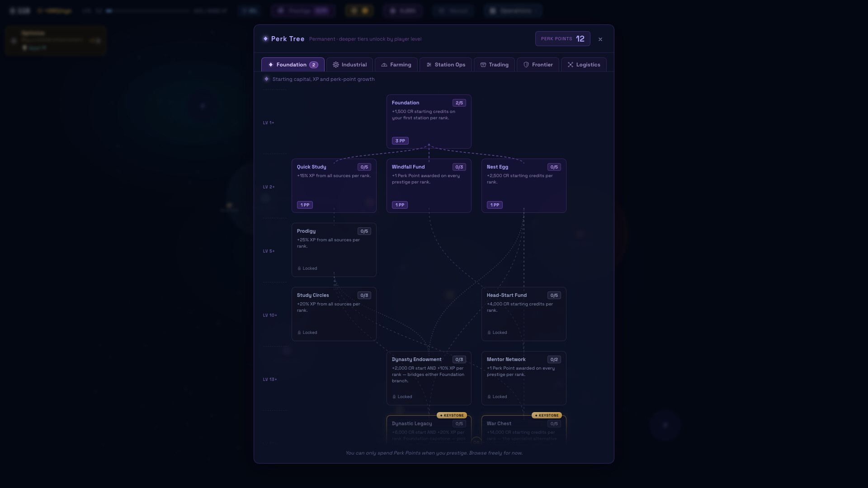Select the Study Circles perk card
868x488 pixels.
pos(334,314)
